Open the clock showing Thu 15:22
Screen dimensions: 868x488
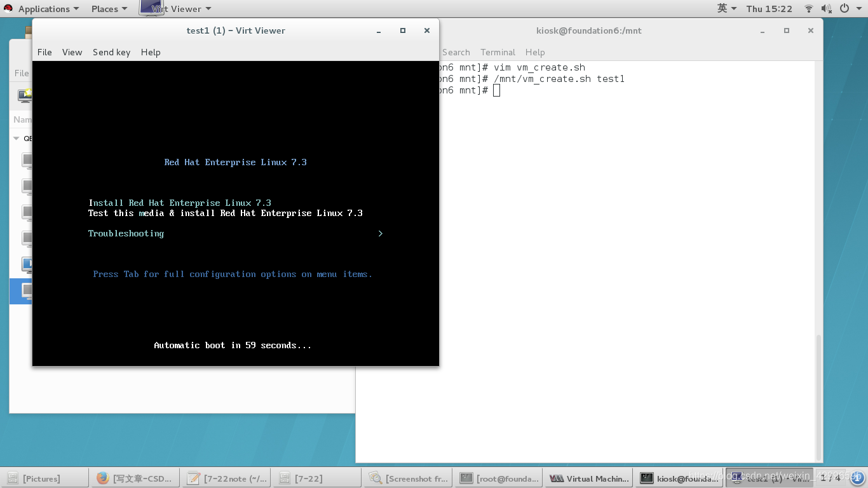pyautogui.click(x=769, y=9)
